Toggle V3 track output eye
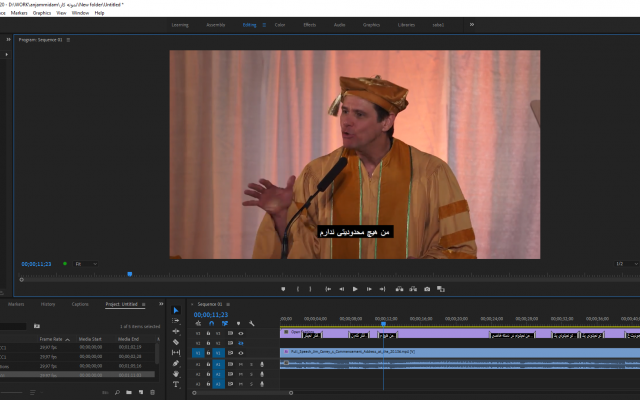This screenshot has height=400, width=640. click(241, 333)
